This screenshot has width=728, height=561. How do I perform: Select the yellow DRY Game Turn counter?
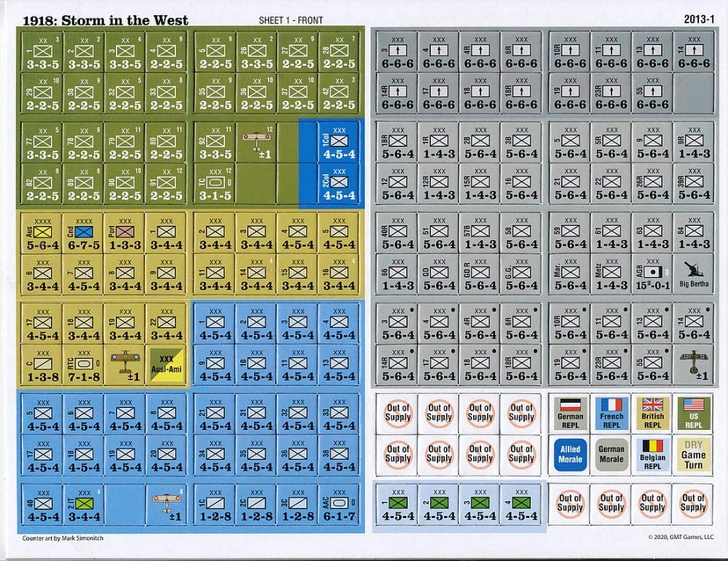point(693,452)
